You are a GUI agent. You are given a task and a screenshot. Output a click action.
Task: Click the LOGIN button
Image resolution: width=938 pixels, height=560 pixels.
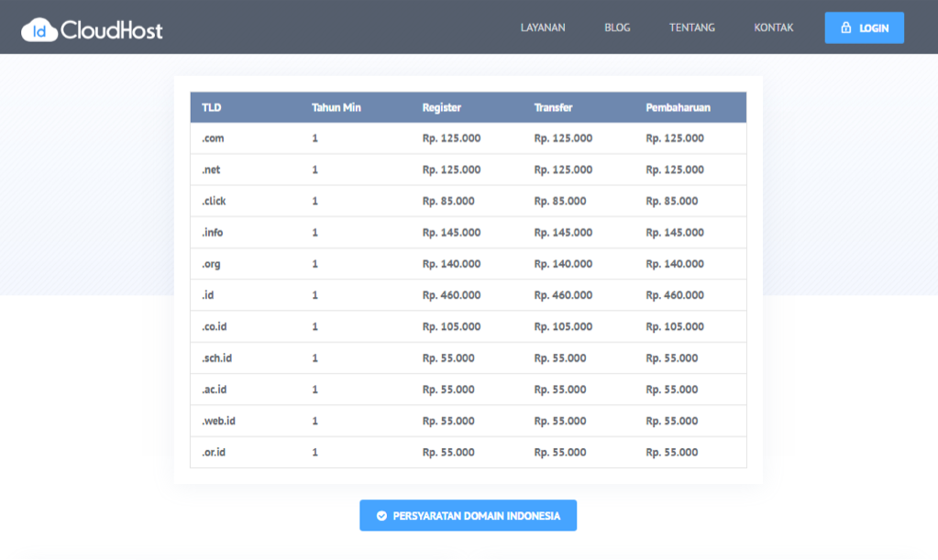[863, 27]
